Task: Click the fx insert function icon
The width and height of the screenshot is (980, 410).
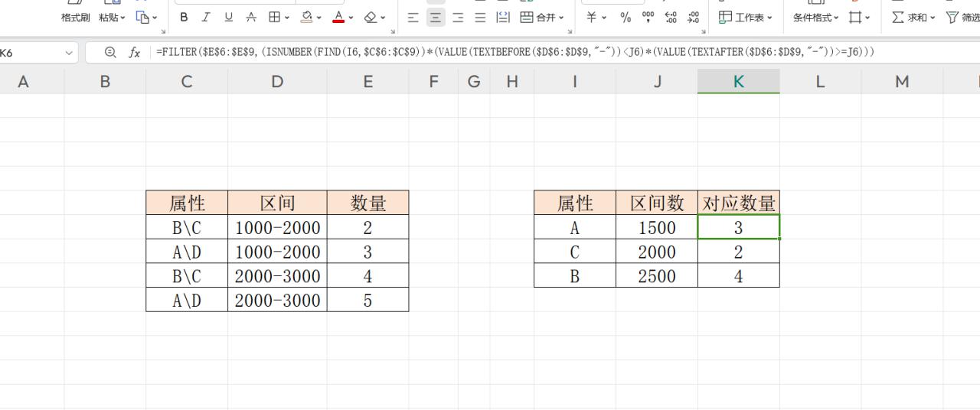Action: (135, 53)
